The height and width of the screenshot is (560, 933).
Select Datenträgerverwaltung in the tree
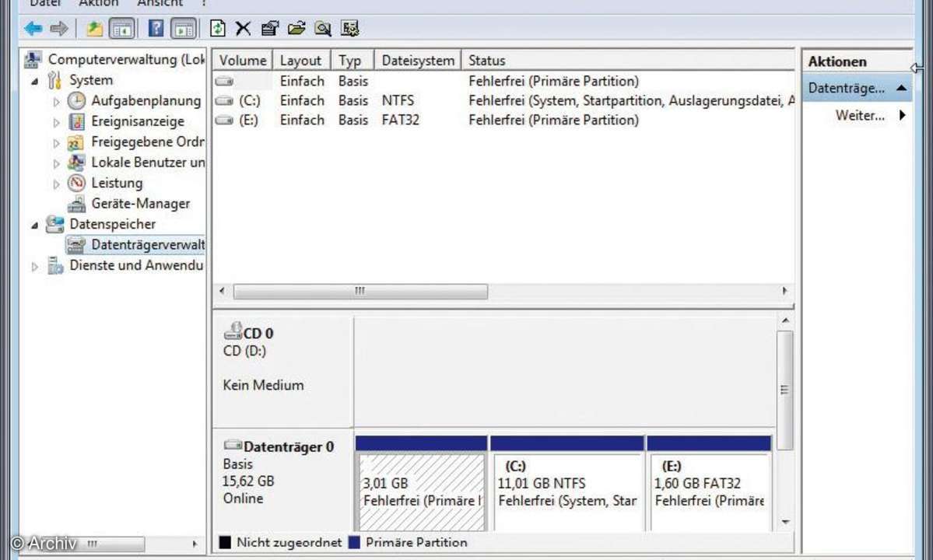[x=148, y=244]
